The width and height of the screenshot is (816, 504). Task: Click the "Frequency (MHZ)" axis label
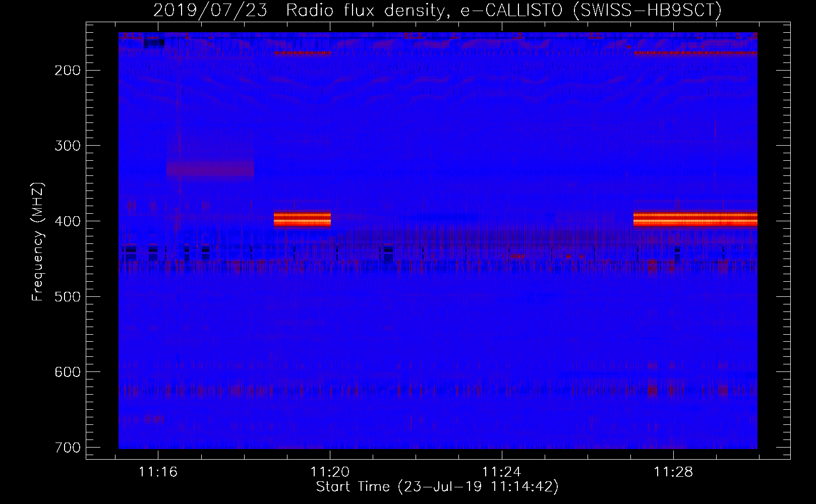[x=38, y=242]
